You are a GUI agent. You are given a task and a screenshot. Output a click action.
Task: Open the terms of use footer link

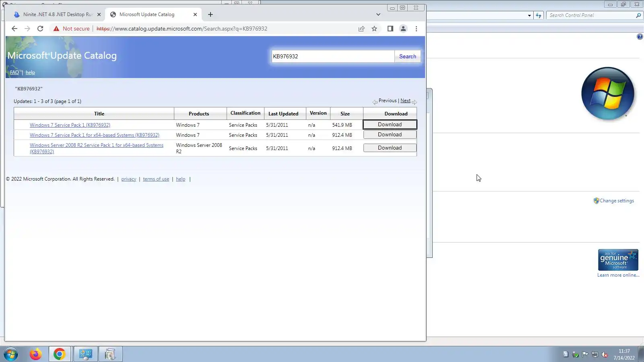(x=156, y=179)
